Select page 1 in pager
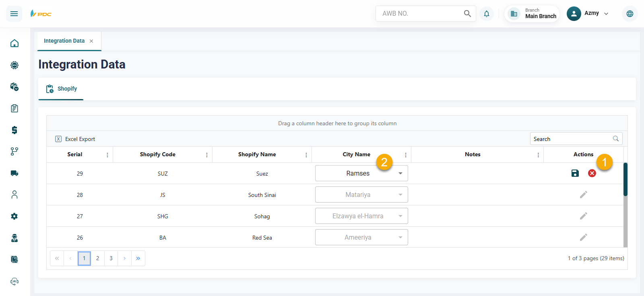 click(x=84, y=258)
